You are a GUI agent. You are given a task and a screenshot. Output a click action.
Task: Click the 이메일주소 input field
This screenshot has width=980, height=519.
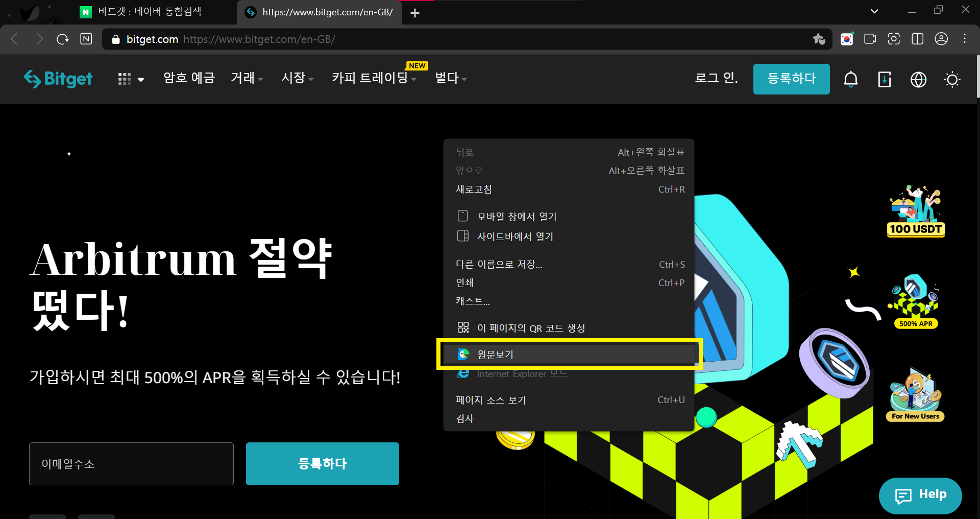click(131, 464)
